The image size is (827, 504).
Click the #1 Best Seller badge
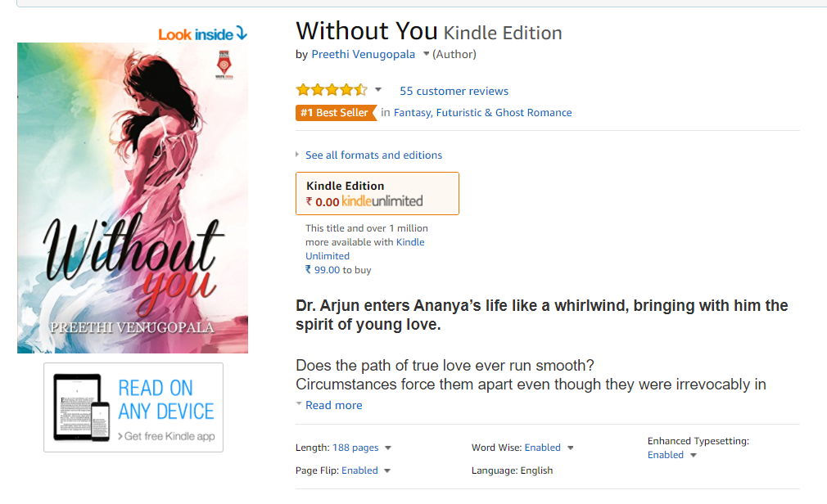point(336,113)
